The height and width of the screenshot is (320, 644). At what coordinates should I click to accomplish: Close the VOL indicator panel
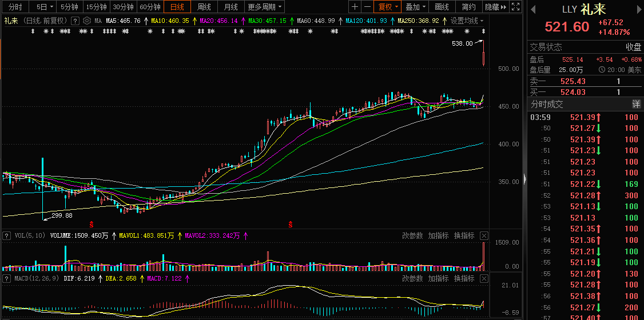[484, 235]
